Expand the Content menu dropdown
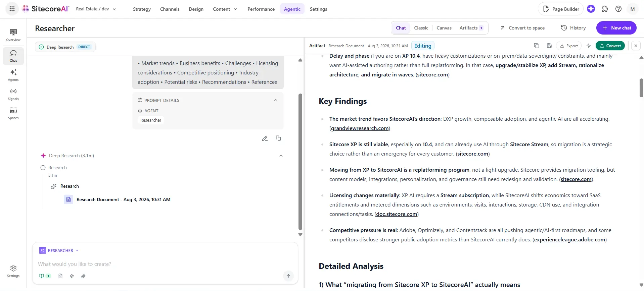Screen dimensions: 644x291 coord(225,9)
